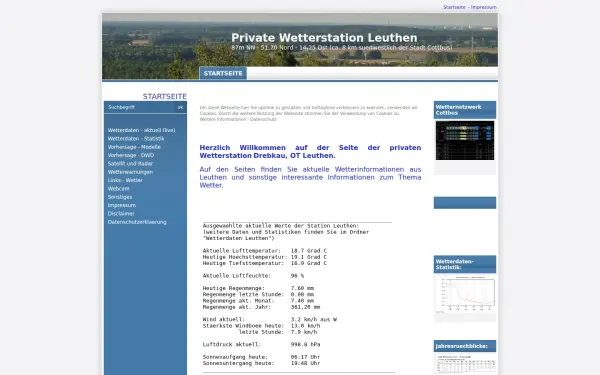The width and height of the screenshot is (600, 375).
Task: Click the Heutige Regenmenge row
Action: coord(258,288)
